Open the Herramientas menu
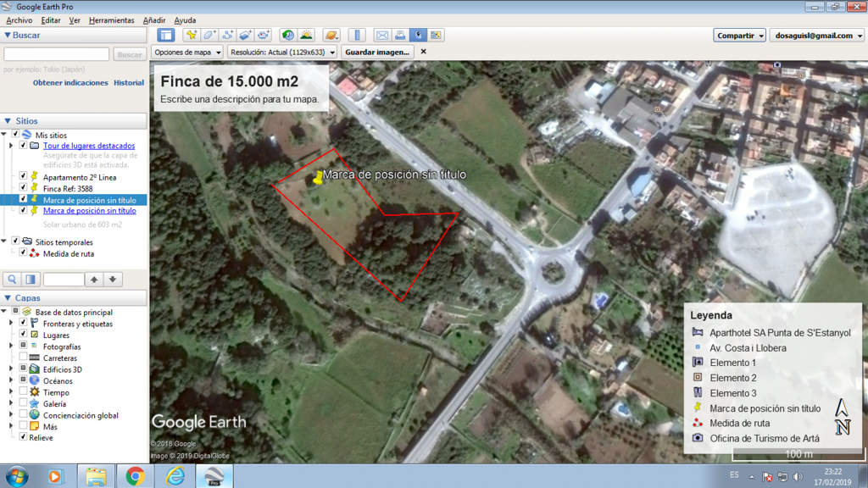Image resolution: width=868 pixels, height=488 pixels. 111,20
